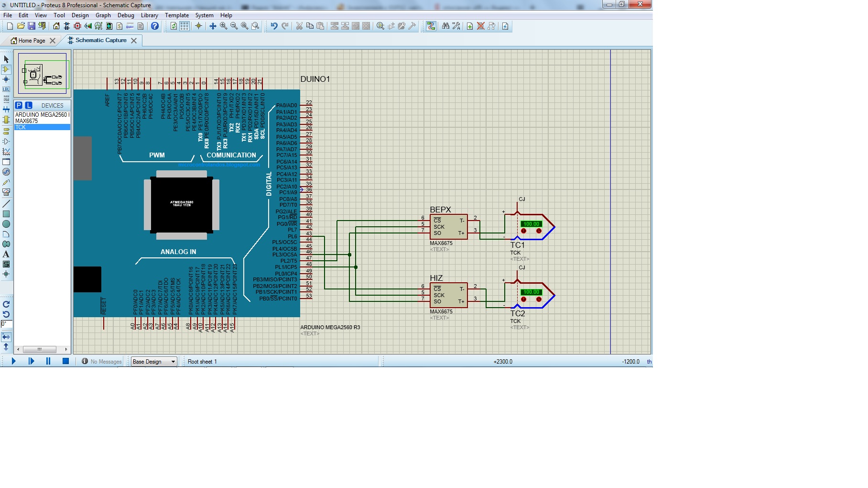
Task: Zoom in with the magnifier plus icon
Action: pos(223,26)
